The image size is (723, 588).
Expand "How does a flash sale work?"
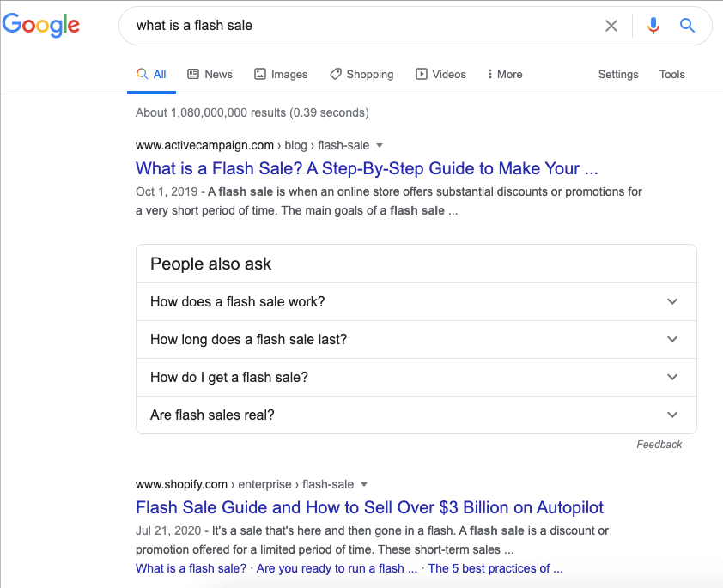point(416,302)
